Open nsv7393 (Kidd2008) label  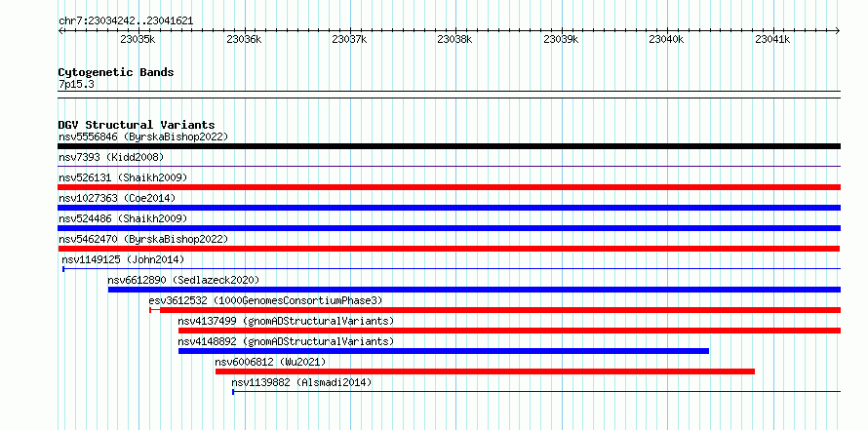click(x=111, y=157)
